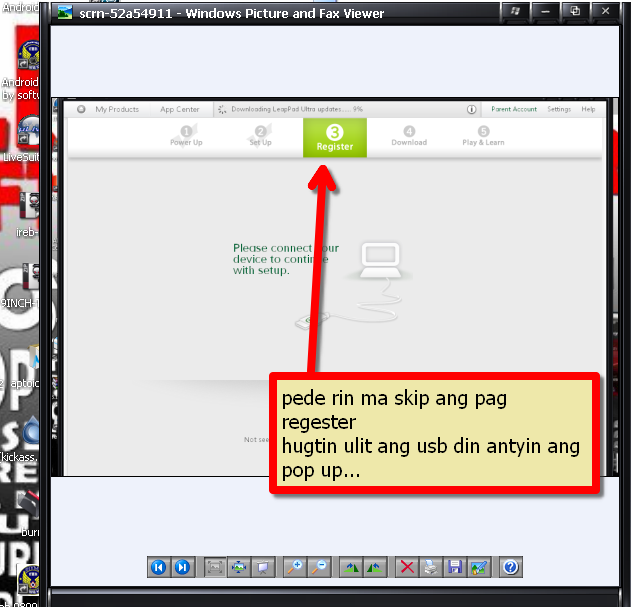631x607 pixels.
Task: Click the Best Fit view icon
Action: tap(215, 567)
